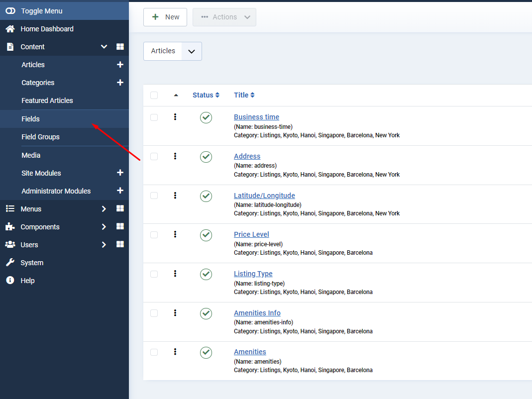Check the select-all checkbox in table header
The height and width of the screenshot is (399, 532).
[x=154, y=95]
